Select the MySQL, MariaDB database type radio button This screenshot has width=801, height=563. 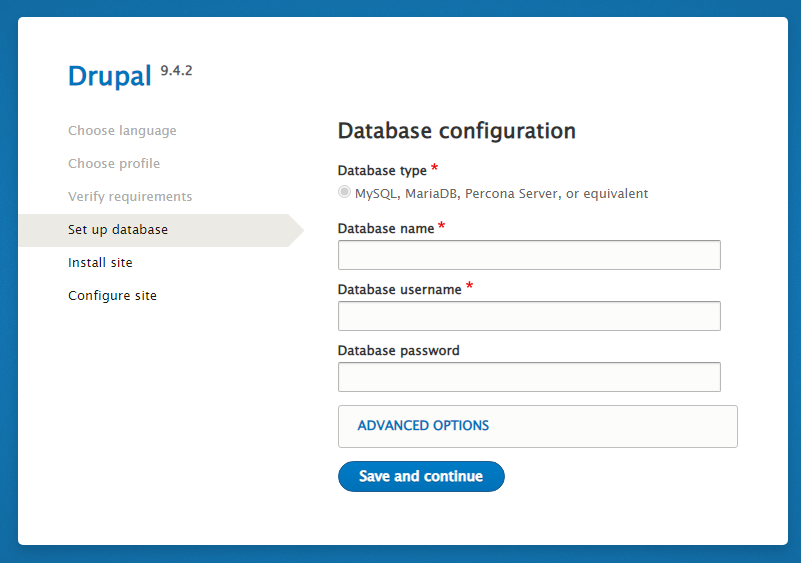(345, 193)
